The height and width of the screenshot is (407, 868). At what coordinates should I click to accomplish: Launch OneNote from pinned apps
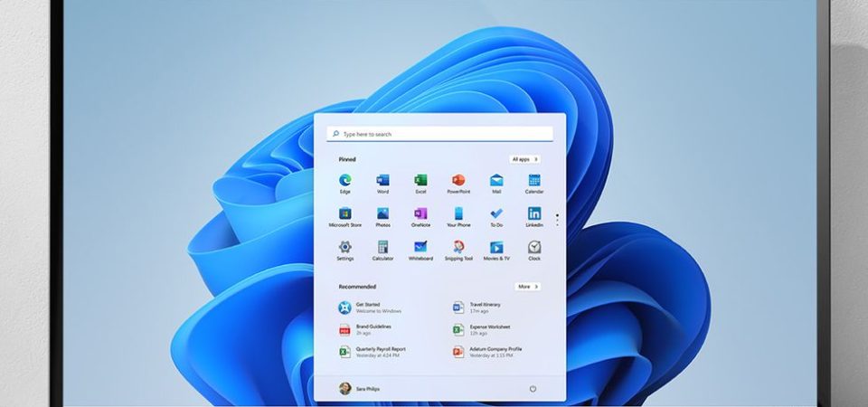pyautogui.click(x=420, y=214)
